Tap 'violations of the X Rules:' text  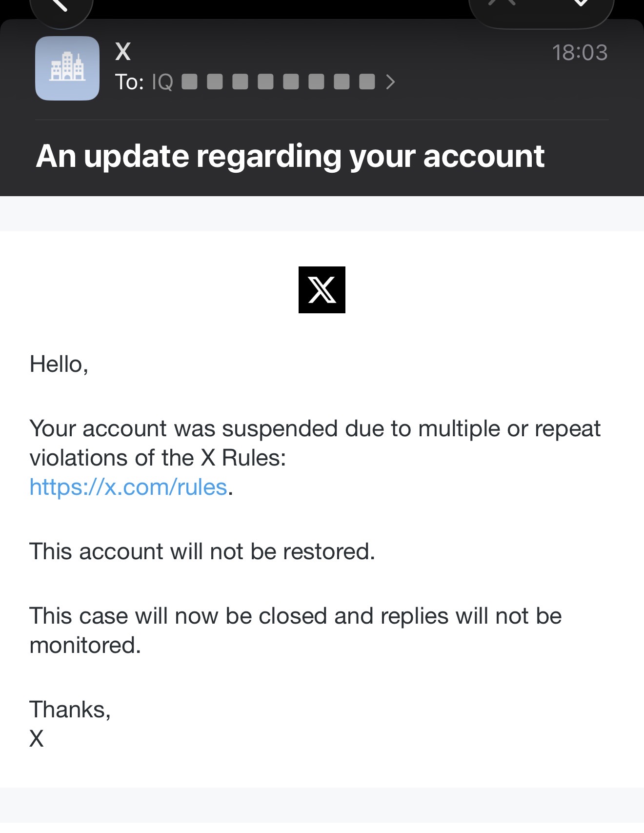[x=158, y=458]
